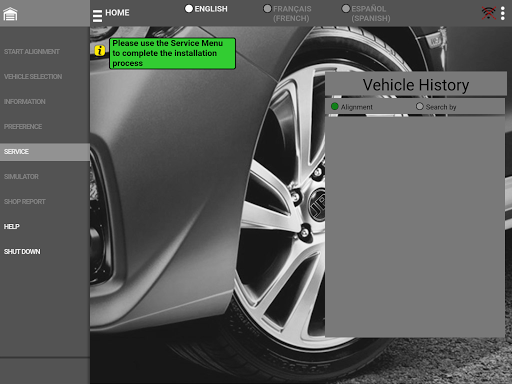The image size is (512, 384).
Task: Select Español (Spanish) language option
Action: point(366,13)
